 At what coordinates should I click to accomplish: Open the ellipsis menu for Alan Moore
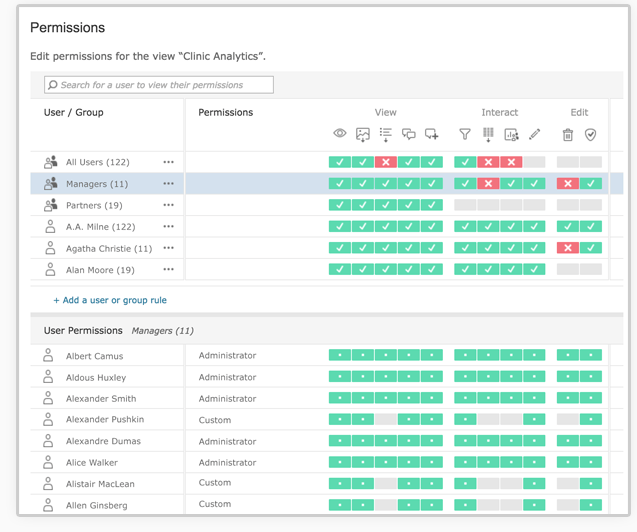(x=168, y=270)
